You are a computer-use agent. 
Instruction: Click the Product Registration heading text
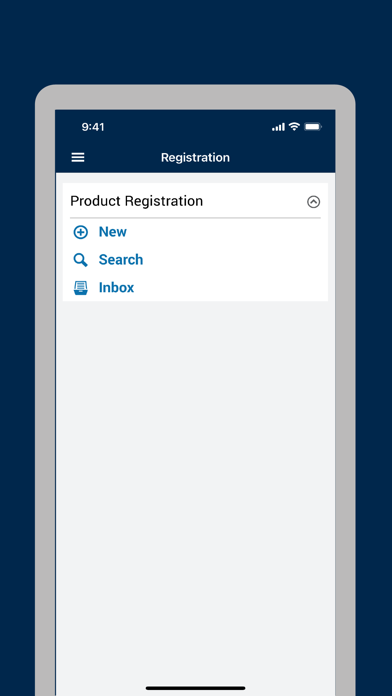[x=136, y=201]
